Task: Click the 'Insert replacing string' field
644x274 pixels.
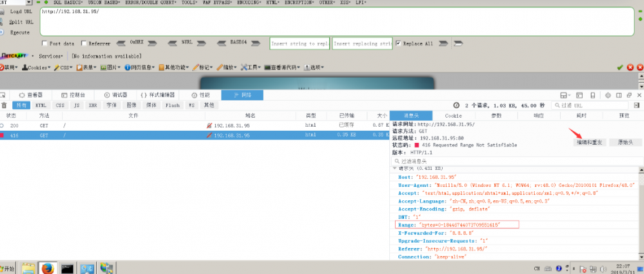Action: (362, 44)
